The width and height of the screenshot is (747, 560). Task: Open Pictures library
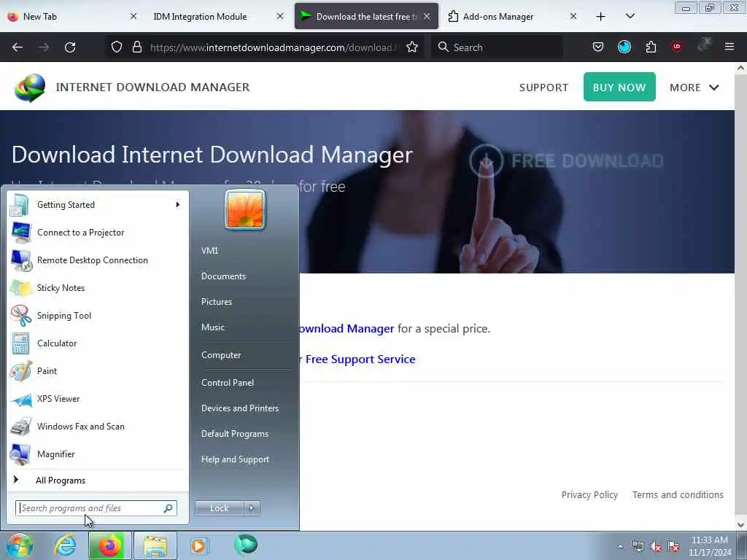217,302
